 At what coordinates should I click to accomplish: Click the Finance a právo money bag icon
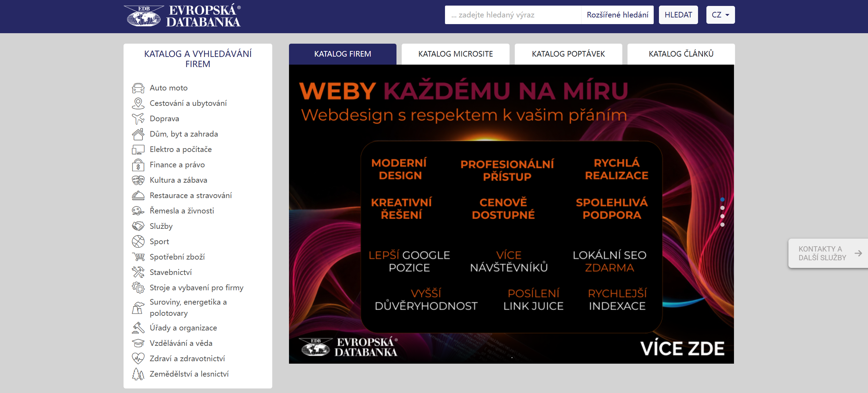(138, 165)
